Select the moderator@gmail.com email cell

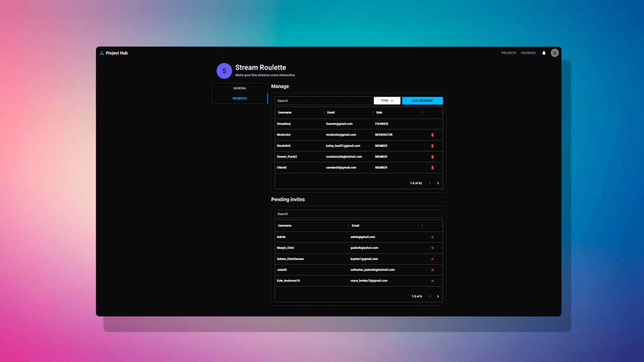click(341, 135)
